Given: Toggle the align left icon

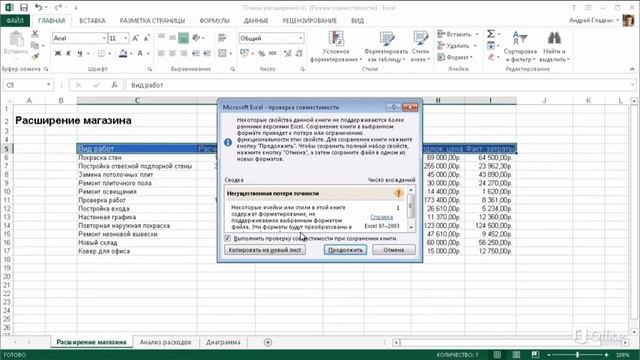Looking at the screenshot, I should pyautogui.click(x=161, y=53).
